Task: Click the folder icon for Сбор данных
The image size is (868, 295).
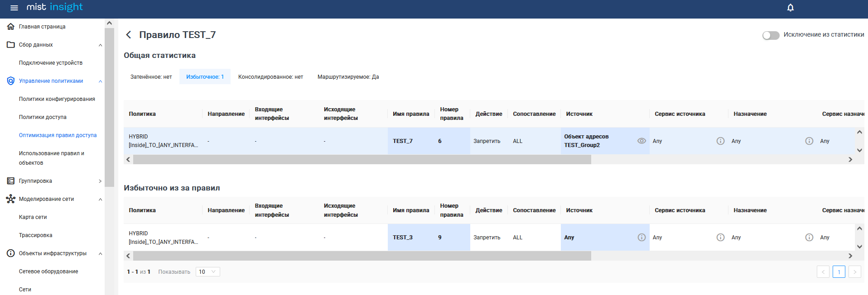Action: click(x=11, y=45)
